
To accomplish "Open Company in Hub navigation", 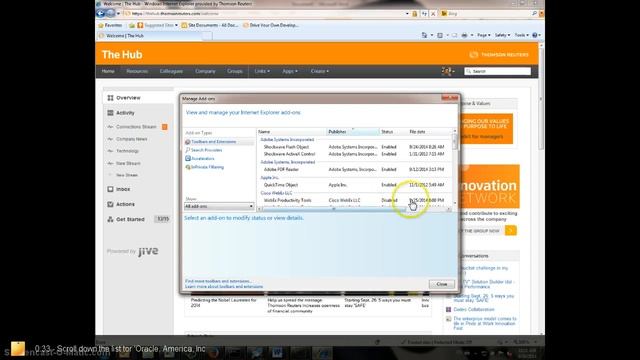I will click(205, 71).
